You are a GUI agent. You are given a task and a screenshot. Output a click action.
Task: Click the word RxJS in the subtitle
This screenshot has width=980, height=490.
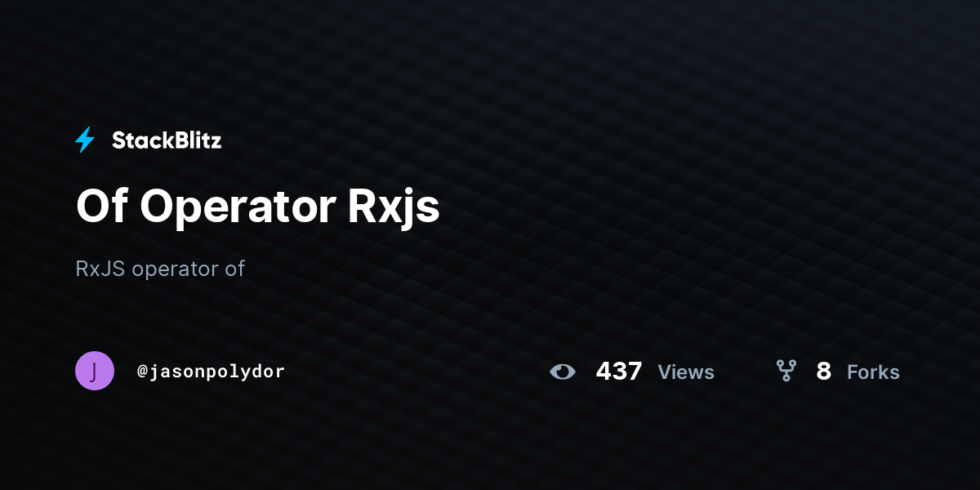(100, 269)
